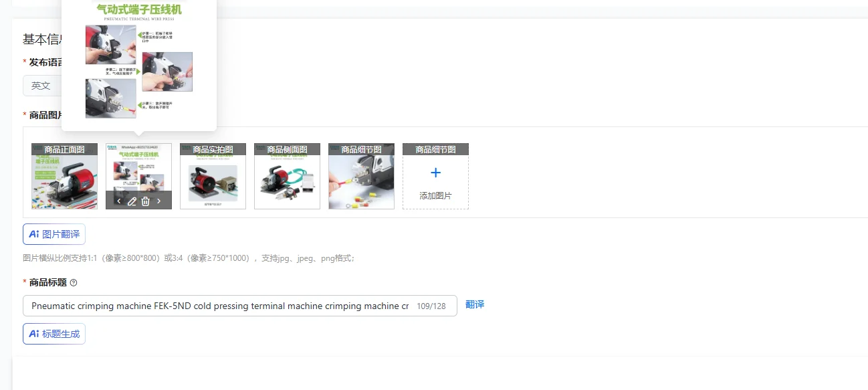Click the Ai icon inside 标题生成 button
This screenshot has height=390, width=868.
tap(33, 333)
